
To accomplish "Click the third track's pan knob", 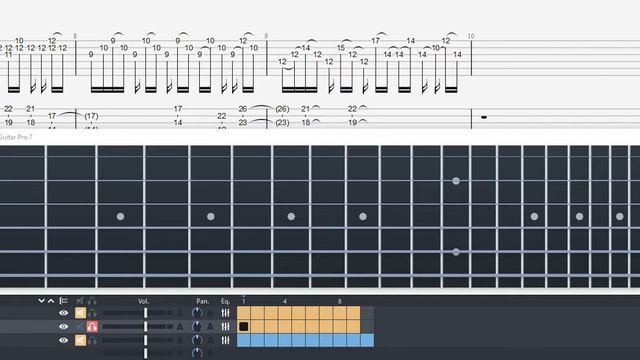I will coord(197,340).
